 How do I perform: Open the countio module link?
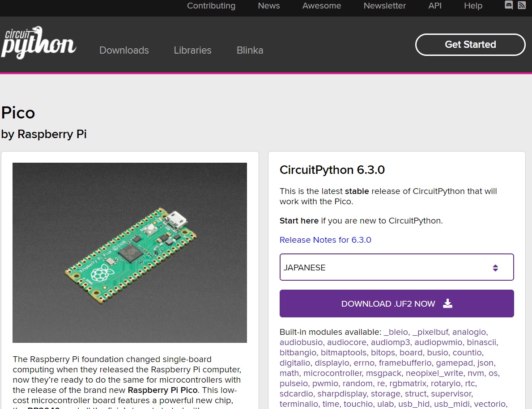tap(467, 353)
